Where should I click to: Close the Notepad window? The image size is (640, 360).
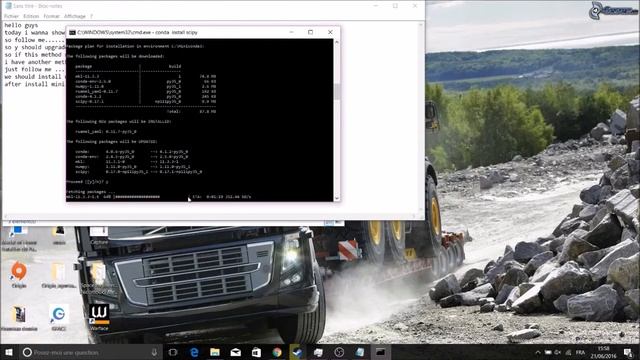coord(415,6)
